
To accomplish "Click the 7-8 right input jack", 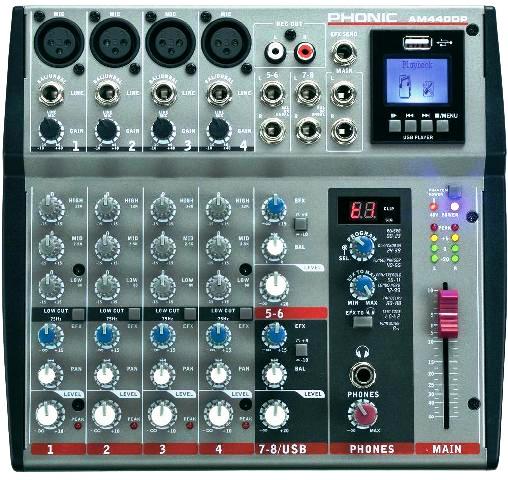I will coord(308,131).
